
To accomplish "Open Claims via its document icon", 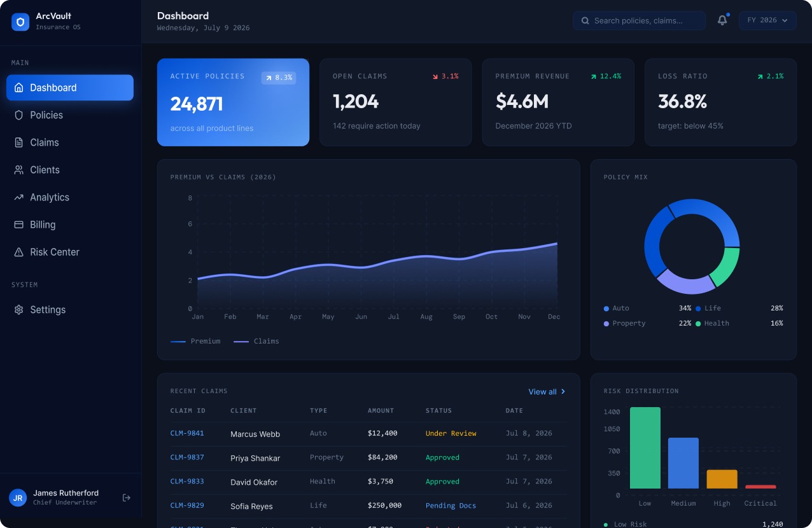I will pyautogui.click(x=18, y=142).
